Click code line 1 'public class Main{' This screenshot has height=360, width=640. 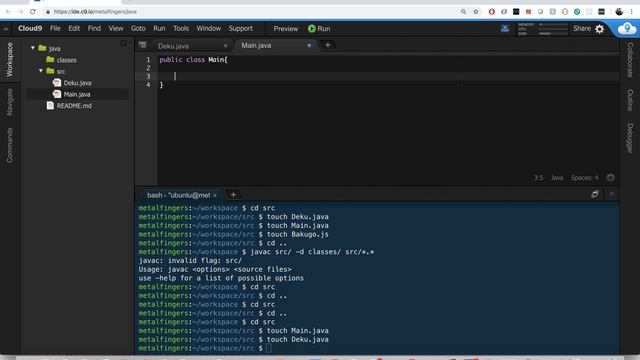pyautogui.click(x=193, y=60)
